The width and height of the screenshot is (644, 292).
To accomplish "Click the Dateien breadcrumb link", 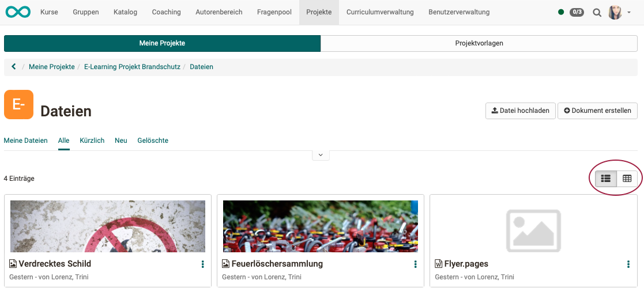I will pos(201,66).
